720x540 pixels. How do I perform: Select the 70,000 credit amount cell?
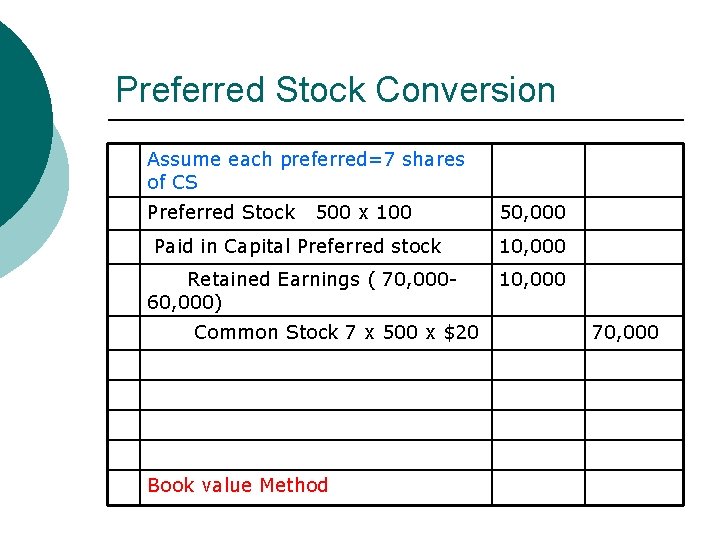(625, 332)
